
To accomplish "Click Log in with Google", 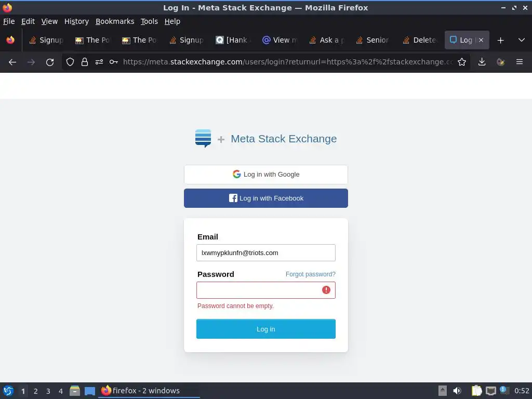I will (x=266, y=175).
